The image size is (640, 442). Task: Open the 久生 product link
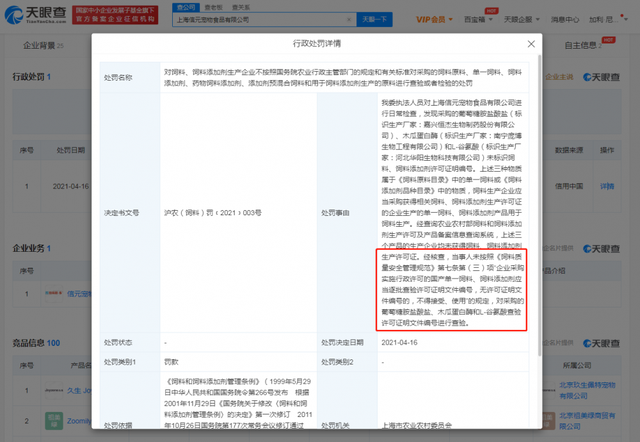(x=79, y=391)
